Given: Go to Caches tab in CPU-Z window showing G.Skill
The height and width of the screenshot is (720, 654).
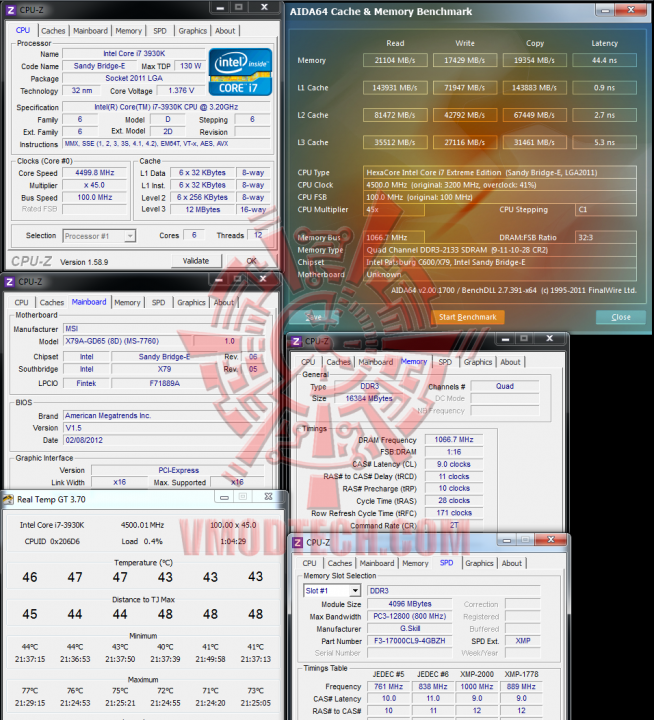Looking at the screenshot, I should pyautogui.click(x=340, y=563).
